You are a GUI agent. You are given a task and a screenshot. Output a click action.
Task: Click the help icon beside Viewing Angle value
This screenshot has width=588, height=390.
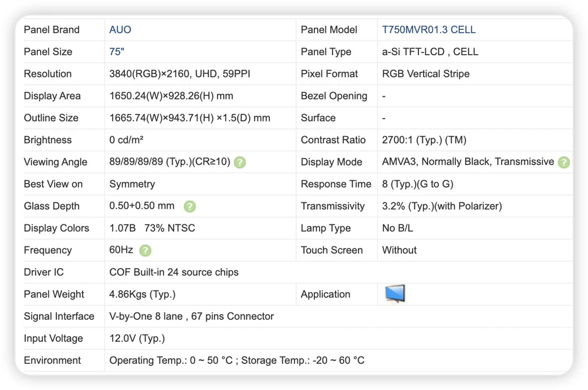239,163
